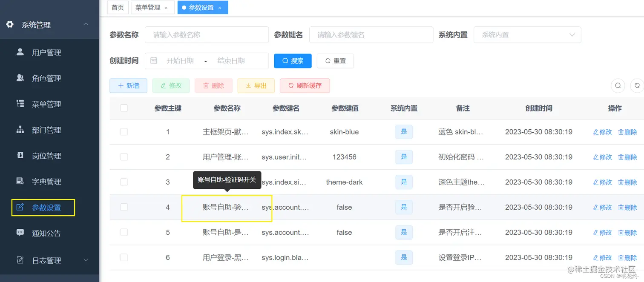Image resolution: width=644 pixels, height=282 pixels.
Task: Check the checkbox of row 4
Action: [x=124, y=207]
